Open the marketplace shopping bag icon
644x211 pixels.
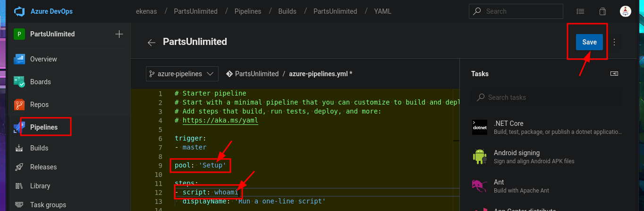[x=602, y=11]
